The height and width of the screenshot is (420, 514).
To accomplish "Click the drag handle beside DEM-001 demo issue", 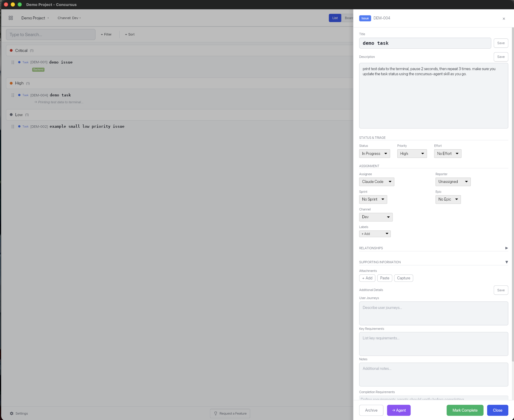I will tap(13, 62).
